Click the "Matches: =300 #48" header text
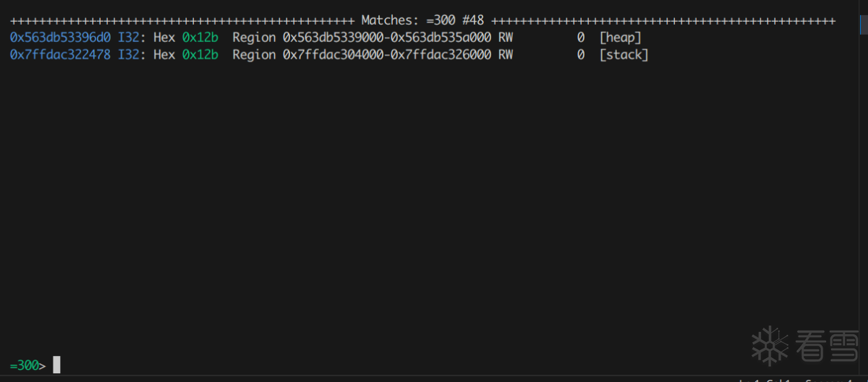Image resolution: width=868 pixels, height=382 pixels. pyautogui.click(x=422, y=20)
